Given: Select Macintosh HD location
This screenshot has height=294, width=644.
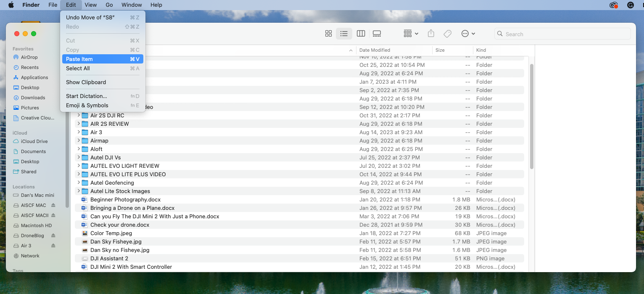Looking at the screenshot, I should click(36, 225).
